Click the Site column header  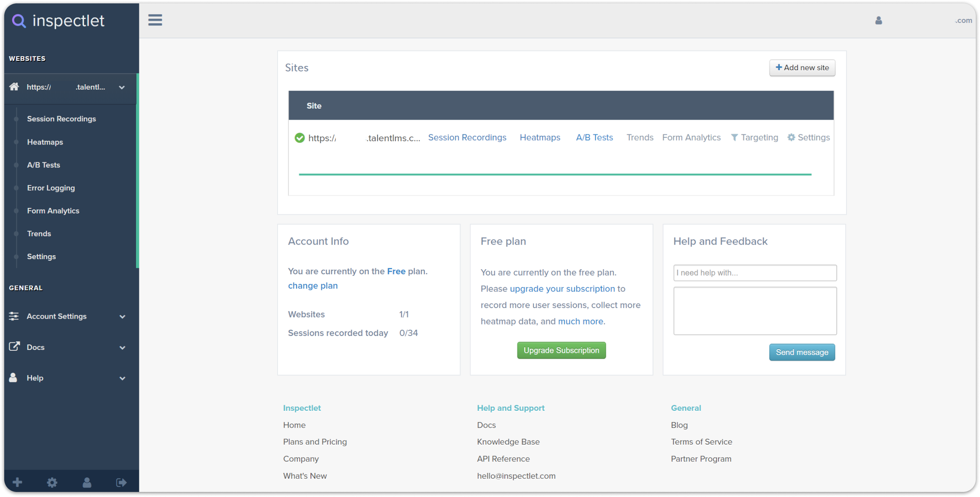click(314, 106)
